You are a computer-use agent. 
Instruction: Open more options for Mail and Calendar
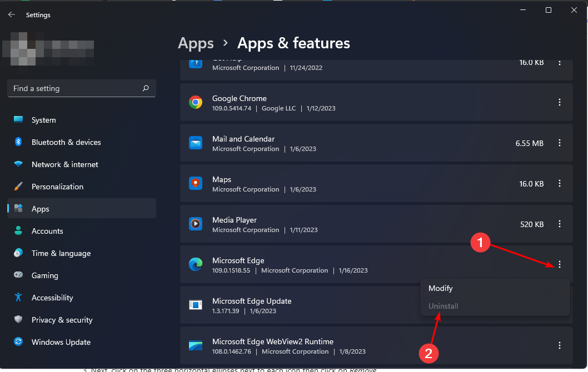(x=560, y=143)
